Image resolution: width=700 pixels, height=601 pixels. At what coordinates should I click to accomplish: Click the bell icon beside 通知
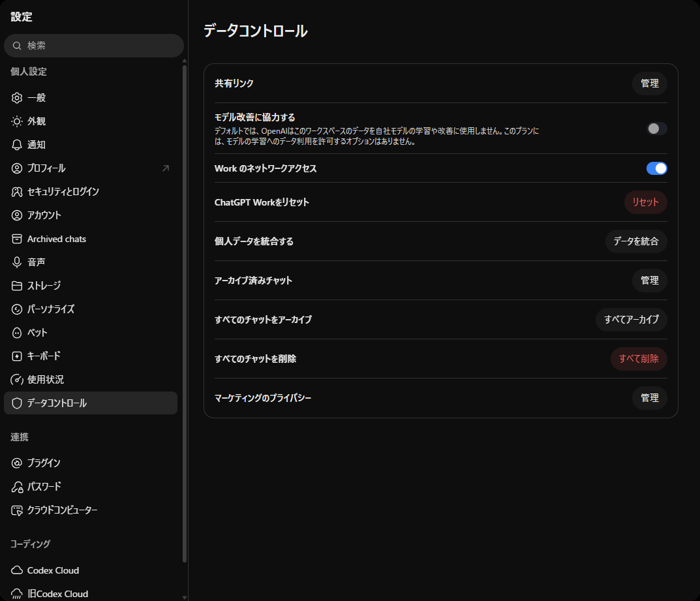coord(17,145)
